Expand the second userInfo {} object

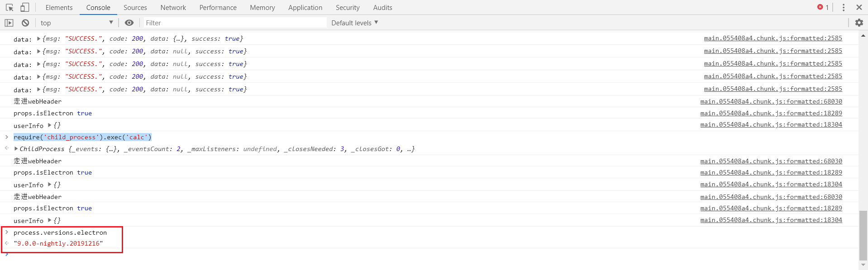click(x=49, y=185)
